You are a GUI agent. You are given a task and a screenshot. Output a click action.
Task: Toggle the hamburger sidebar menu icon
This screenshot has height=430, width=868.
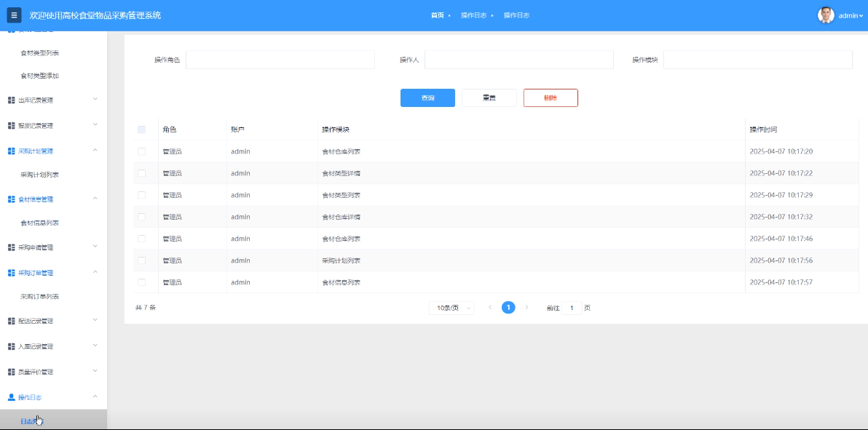pyautogui.click(x=14, y=15)
